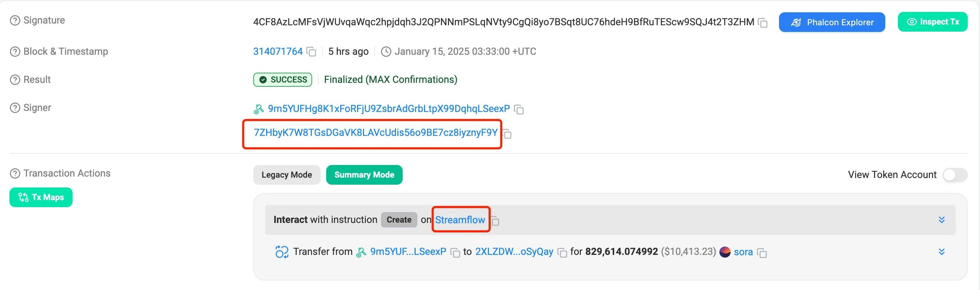Viewport: 980px width, 290px height.
Task: Toggle the View Token Account switch
Action: pyautogui.click(x=954, y=175)
